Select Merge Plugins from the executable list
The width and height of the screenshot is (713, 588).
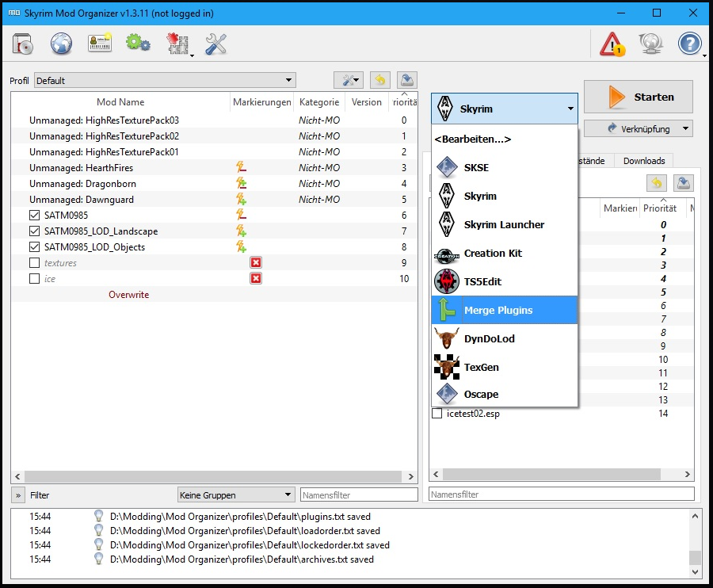tap(505, 310)
